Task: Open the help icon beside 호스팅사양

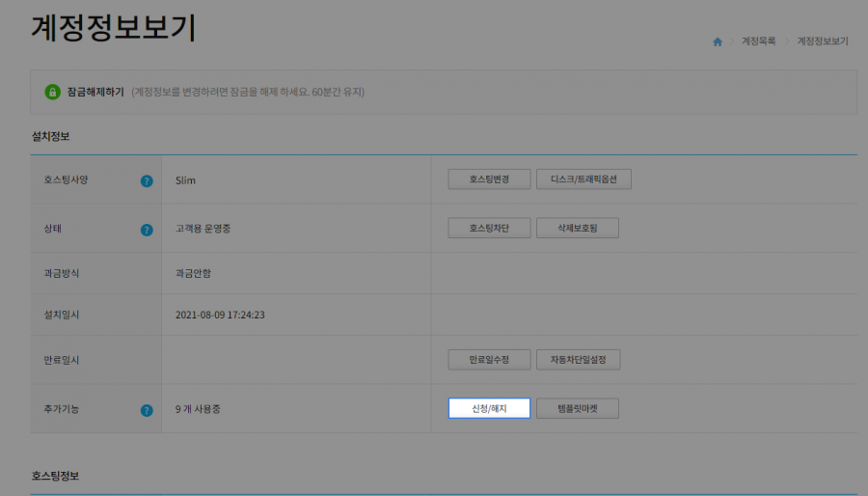Action: tap(147, 180)
